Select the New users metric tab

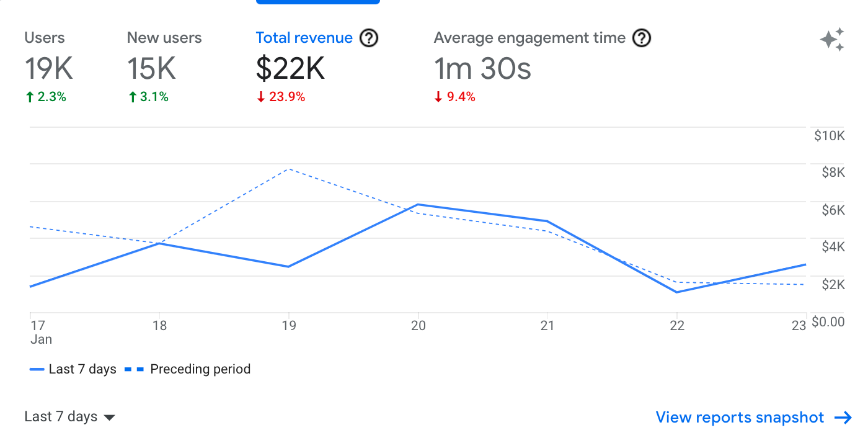click(x=164, y=38)
